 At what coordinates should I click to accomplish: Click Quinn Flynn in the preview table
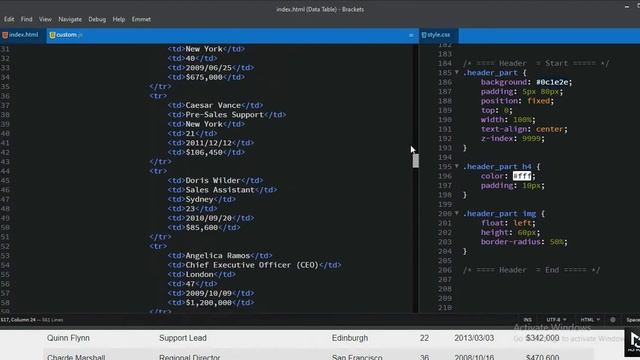pyautogui.click(x=68, y=338)
